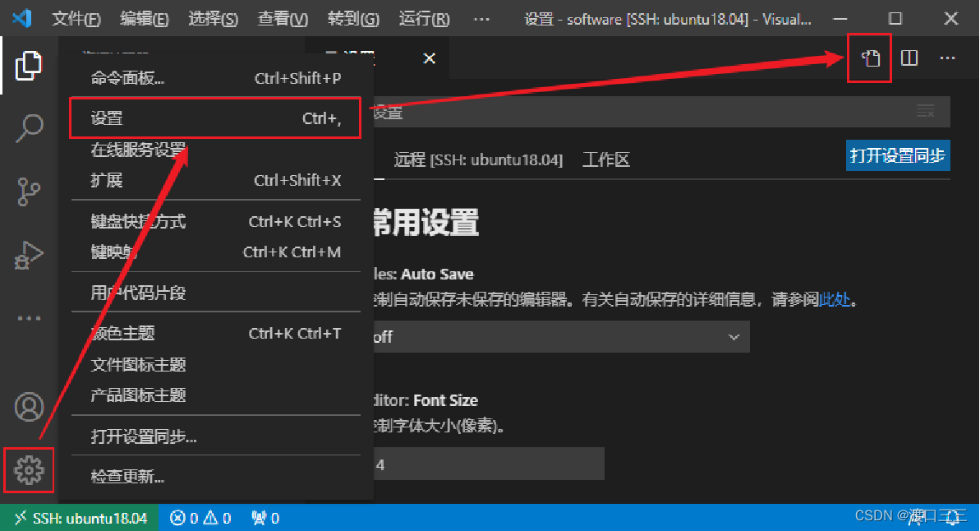This screenshot has width=980, height=531.
Task: Click the 打开设置同步 blue button
Action: [x=898, y=155]
